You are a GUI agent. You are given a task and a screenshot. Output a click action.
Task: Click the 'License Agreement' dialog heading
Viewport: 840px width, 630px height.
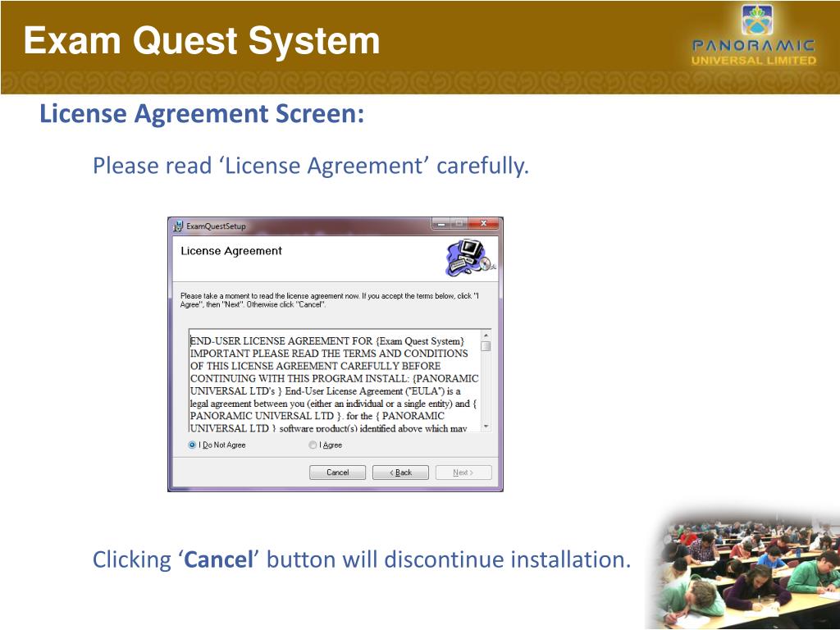click(x=231, y=251)
